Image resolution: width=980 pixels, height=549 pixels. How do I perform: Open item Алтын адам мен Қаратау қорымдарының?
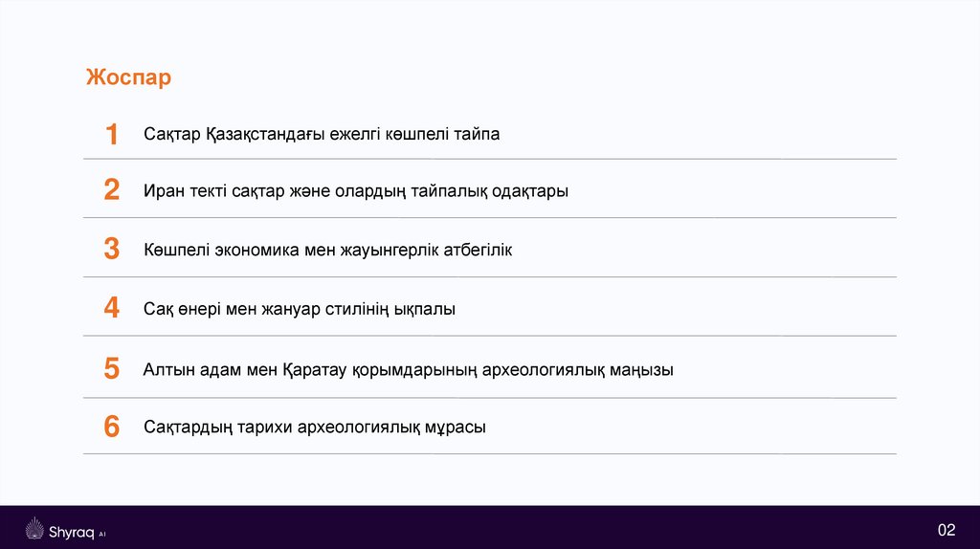(x=408, y=368)
